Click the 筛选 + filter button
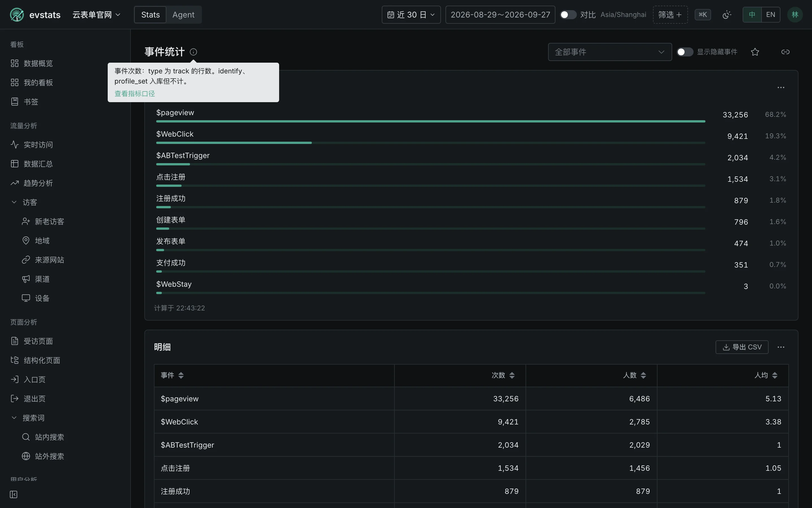812x508 pixels. (670, 15)
